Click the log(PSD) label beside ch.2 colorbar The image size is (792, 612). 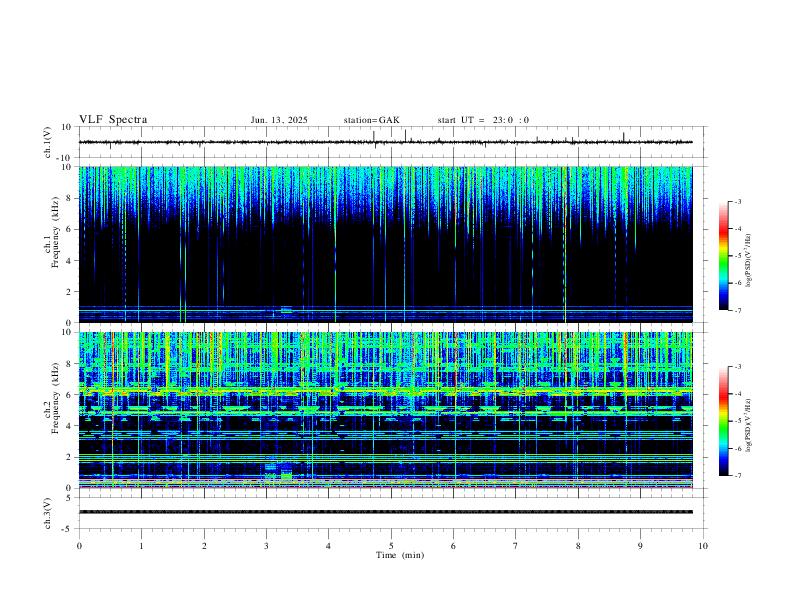tap(749, 425)
